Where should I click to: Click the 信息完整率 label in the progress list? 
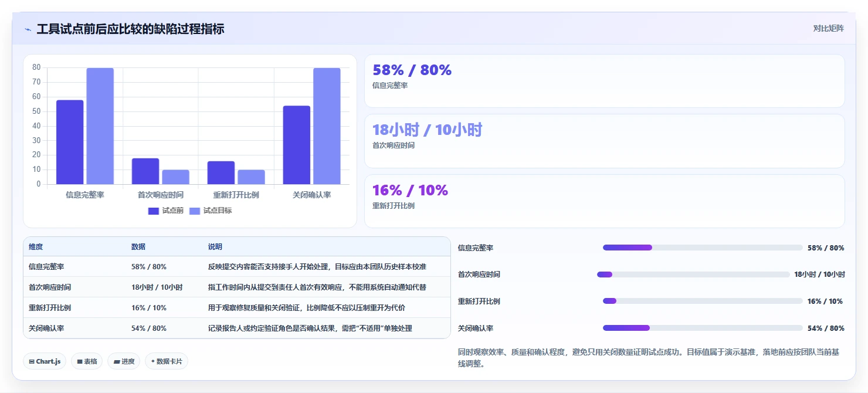[x=476, y=248]
